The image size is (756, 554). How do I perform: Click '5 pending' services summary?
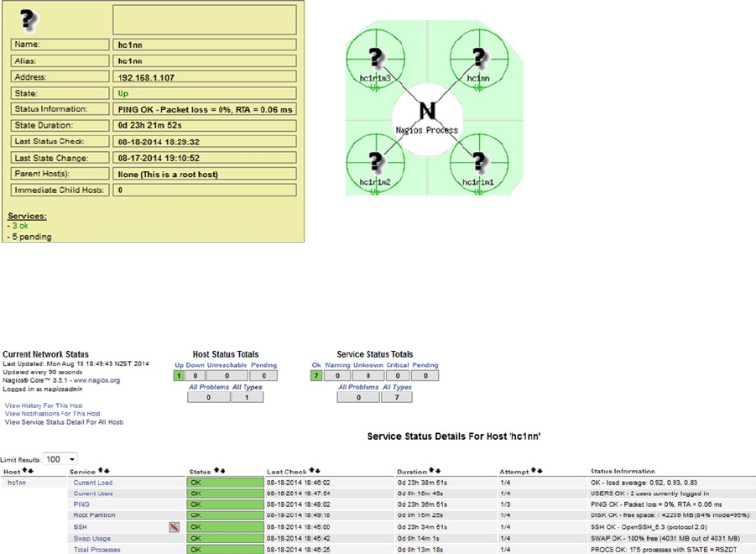(31, 237)
